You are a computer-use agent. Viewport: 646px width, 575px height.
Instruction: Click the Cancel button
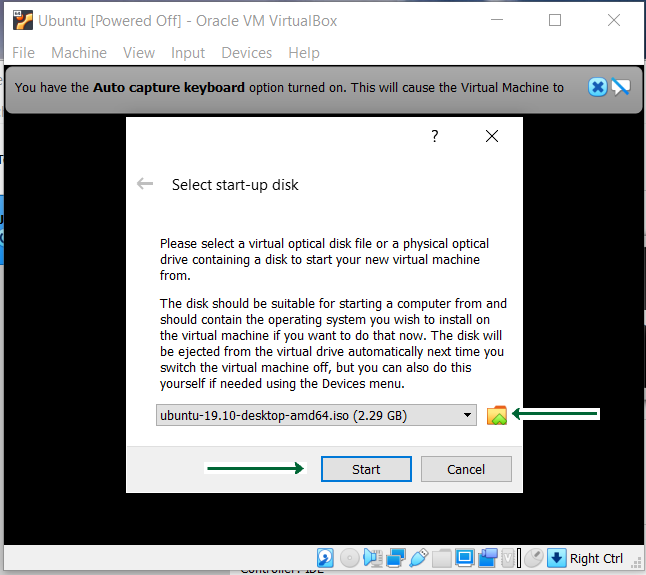point(466,469)
